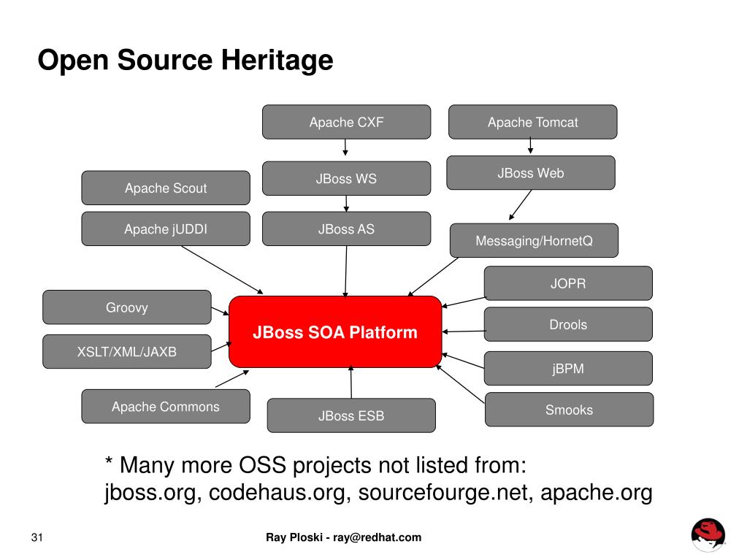Click the JBoss AS box
Screen dimensions: 747x560
click(x=346, y=229)
